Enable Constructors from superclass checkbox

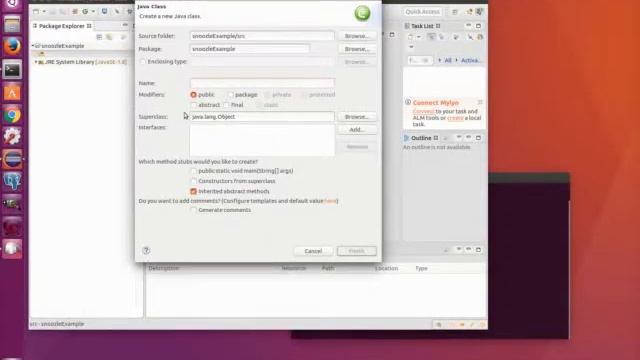pyautogui.click(x=194, y=181)
